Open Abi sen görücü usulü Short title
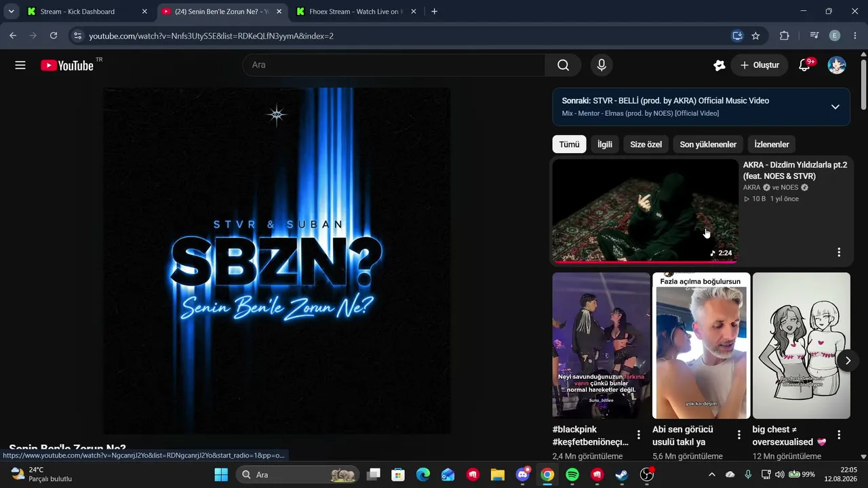This screenshot has width=868, height=488. [x=683, y=435]
